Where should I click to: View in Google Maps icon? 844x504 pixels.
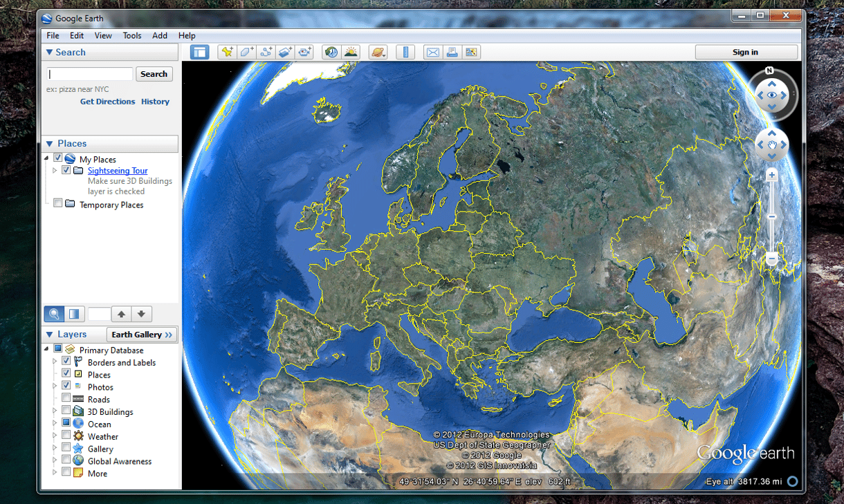coord(471,52)
